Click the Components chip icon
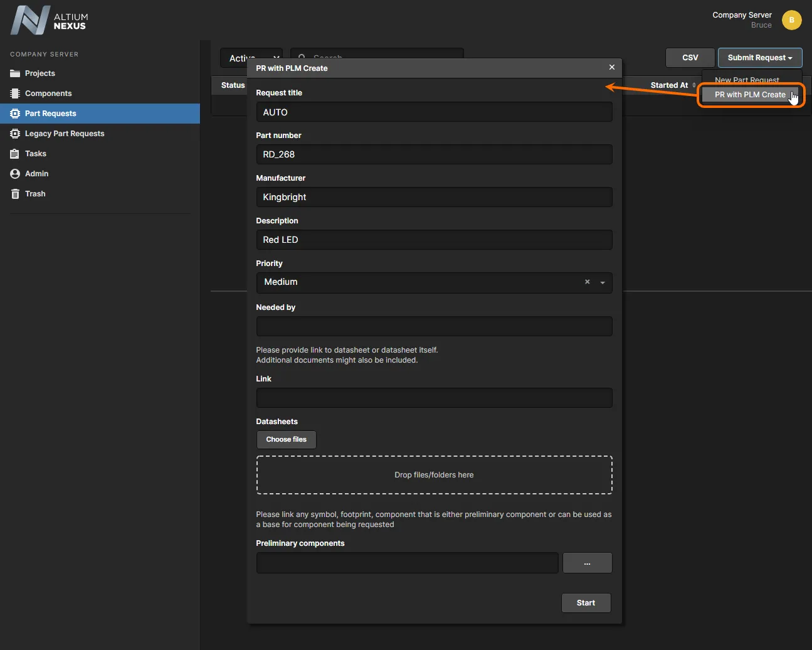Viewport: 812px width, 650px height. (15, 93)
